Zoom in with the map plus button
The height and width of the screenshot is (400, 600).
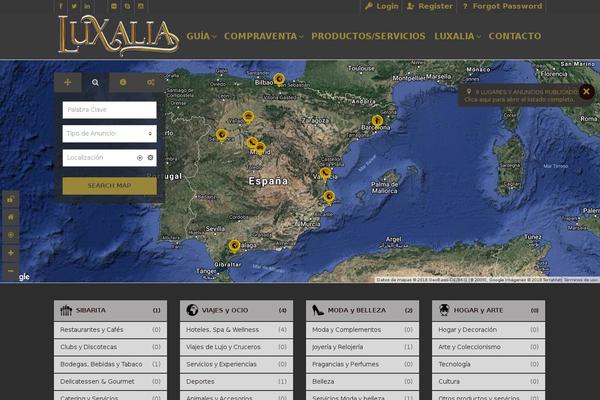(x=11, y=253)
